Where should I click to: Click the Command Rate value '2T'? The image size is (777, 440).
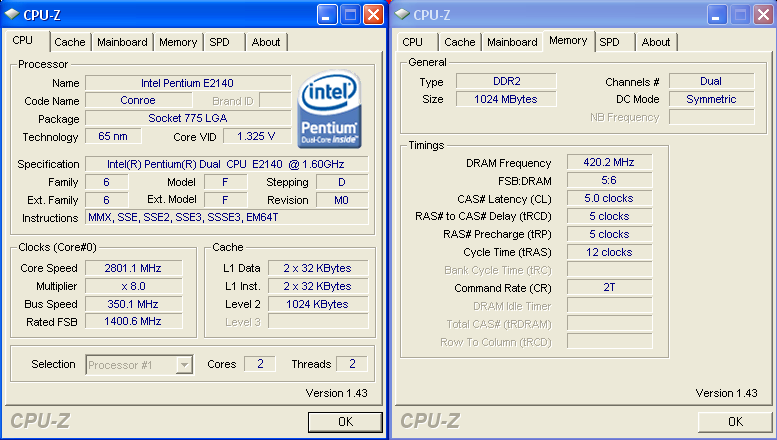[610, 287]
